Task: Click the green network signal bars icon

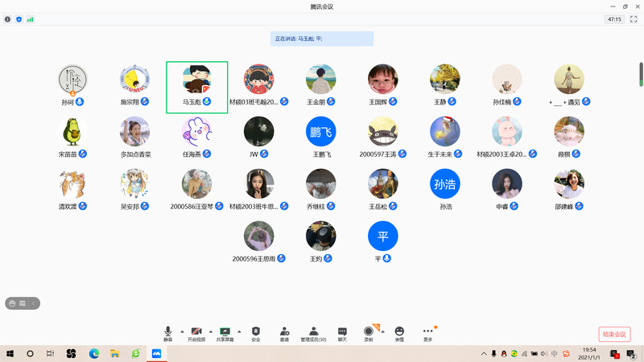Action: (x=31, y=19)
